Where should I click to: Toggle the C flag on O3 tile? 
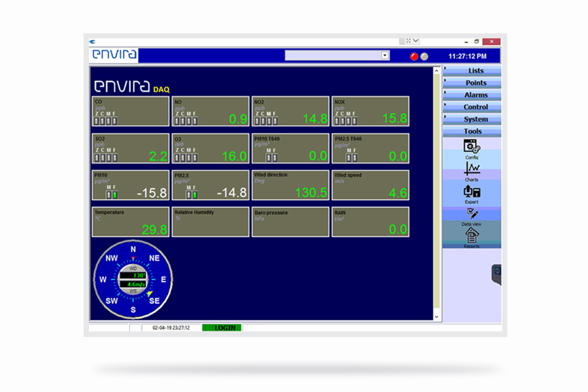tap(183, 158)
